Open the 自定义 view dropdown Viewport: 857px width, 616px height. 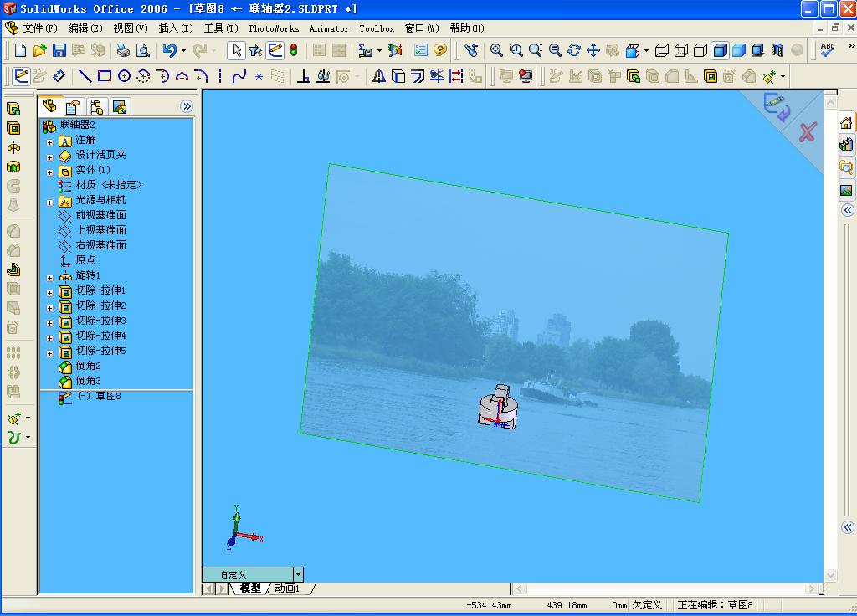point(299,574)
